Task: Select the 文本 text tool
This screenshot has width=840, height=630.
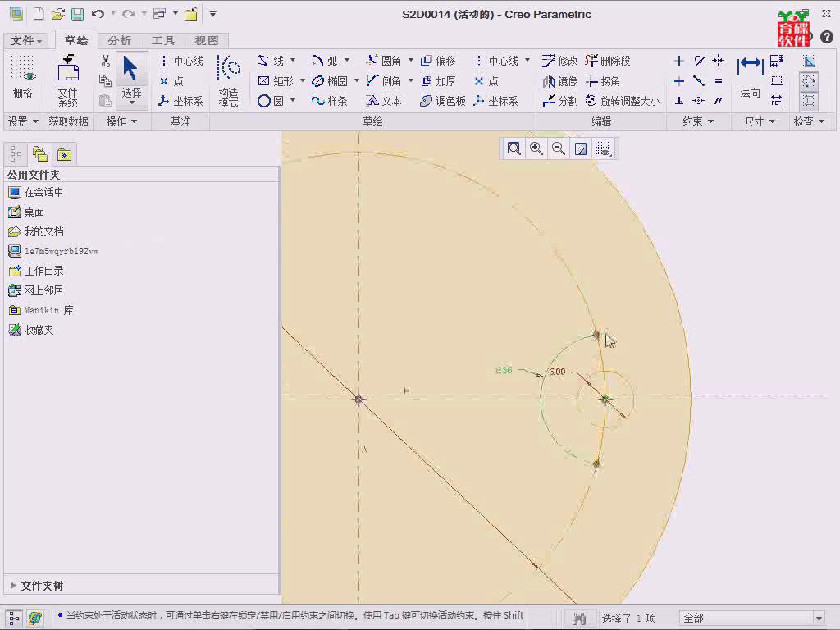Action: 384,101
